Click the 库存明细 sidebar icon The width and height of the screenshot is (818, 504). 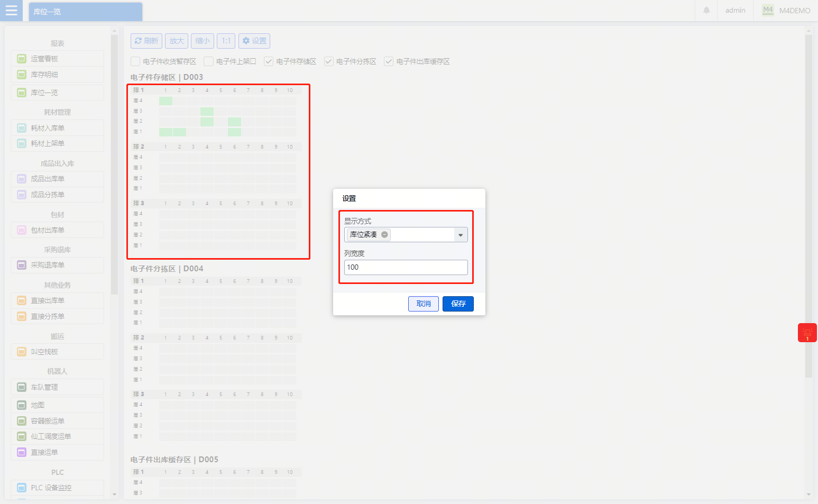[22, 75]
